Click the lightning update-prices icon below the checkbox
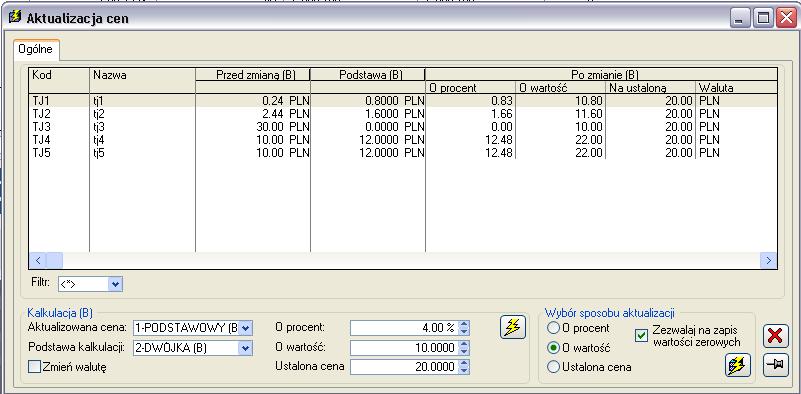The width and height of the screenshot is (801, 394). click(x=738, y=365)
